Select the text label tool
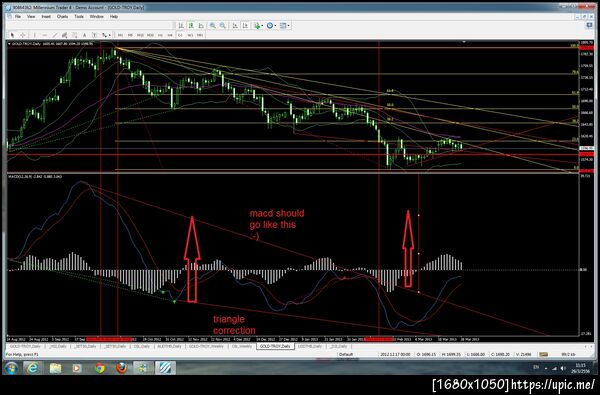 pos(94,35)
